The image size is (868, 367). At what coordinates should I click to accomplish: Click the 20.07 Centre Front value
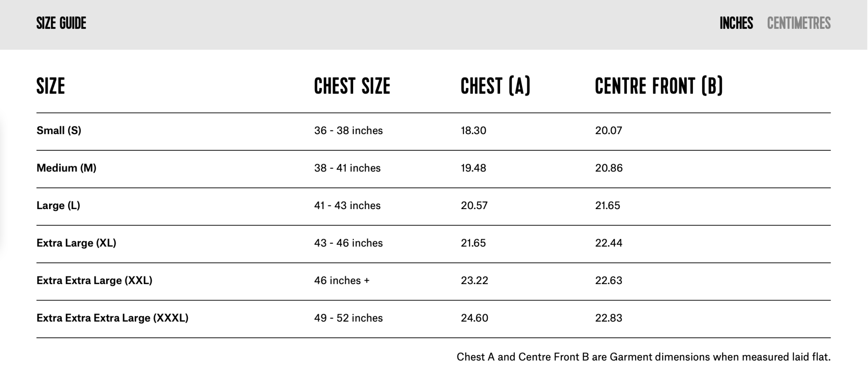(608, 130)
